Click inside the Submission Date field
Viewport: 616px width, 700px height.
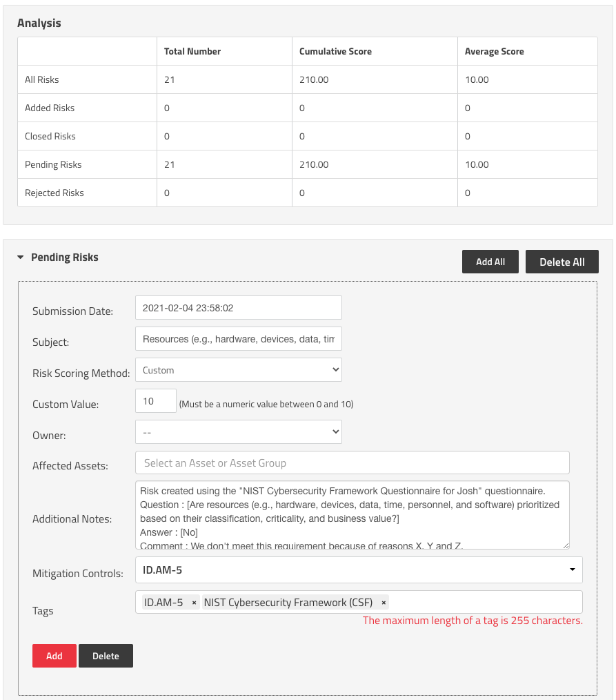click(x=238, y=307)
